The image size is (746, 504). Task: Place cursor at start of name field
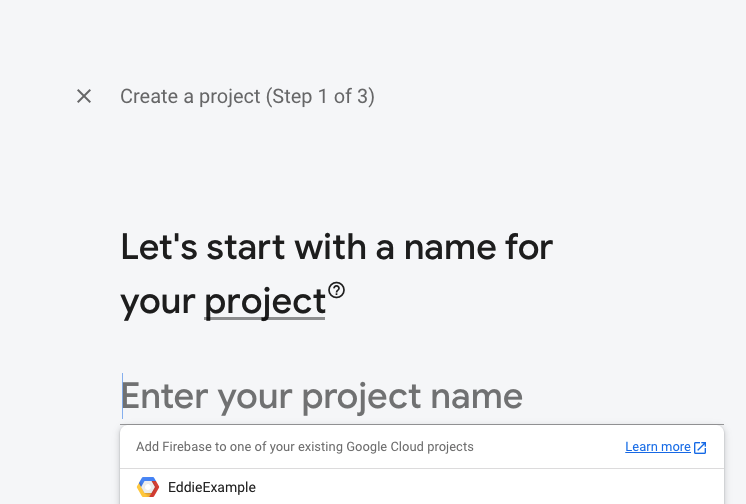(x=123, y=397)
